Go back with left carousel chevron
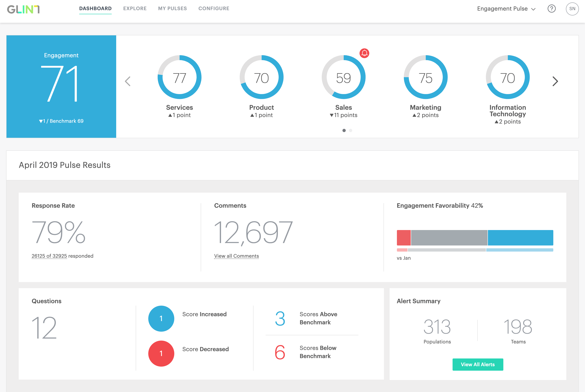 coord(128,81)
